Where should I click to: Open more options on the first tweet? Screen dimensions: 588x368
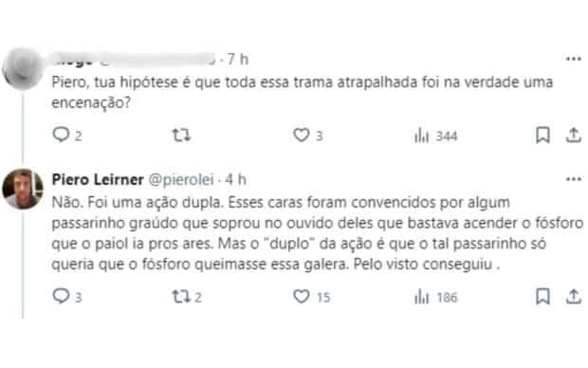pyautogui.click(x=574, y=59)
